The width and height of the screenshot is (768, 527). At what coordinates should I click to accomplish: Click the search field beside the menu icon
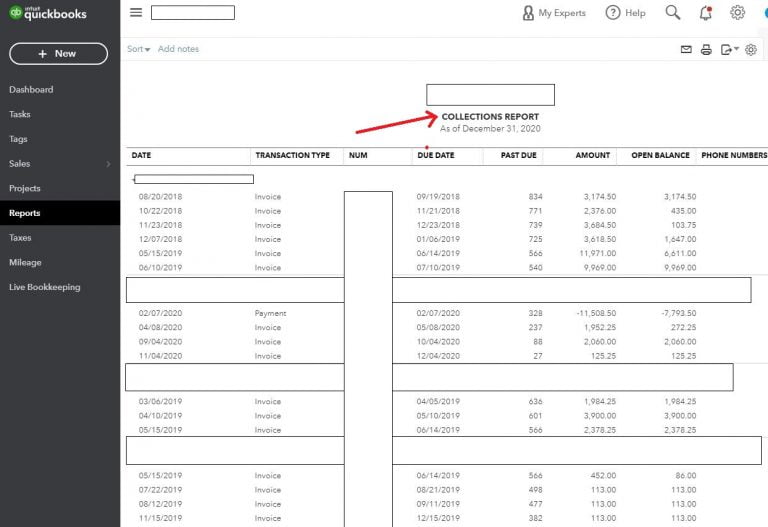pos(193,13)
